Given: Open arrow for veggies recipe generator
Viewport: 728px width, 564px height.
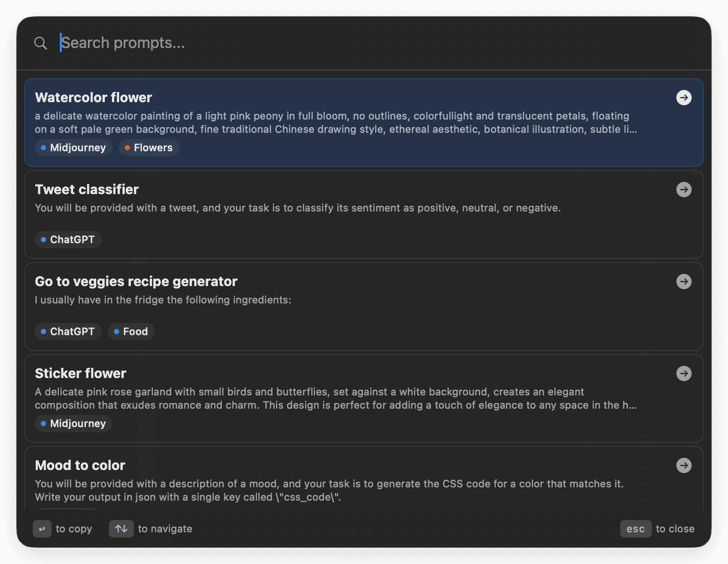Looking at the screenshot, I should [684, 281].
